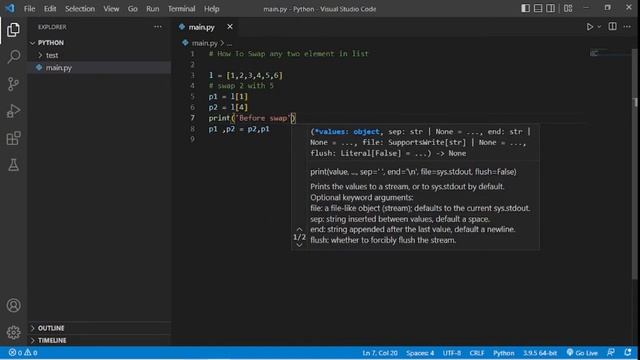Open the Run and Debug view
The image size is (640, 360).
point(13,111)
